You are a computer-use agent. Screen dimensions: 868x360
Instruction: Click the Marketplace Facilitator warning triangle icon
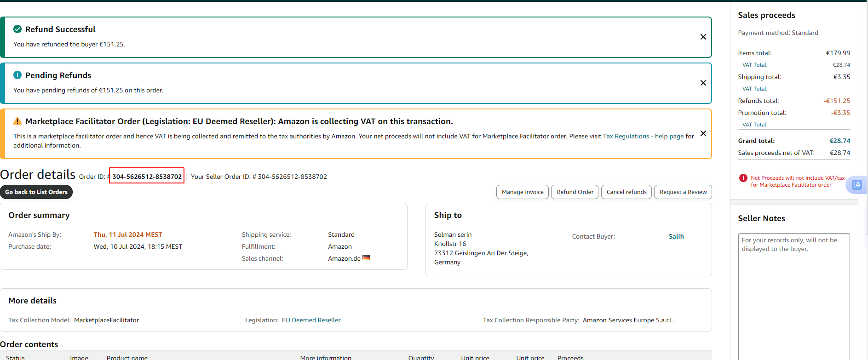[17, 121]
